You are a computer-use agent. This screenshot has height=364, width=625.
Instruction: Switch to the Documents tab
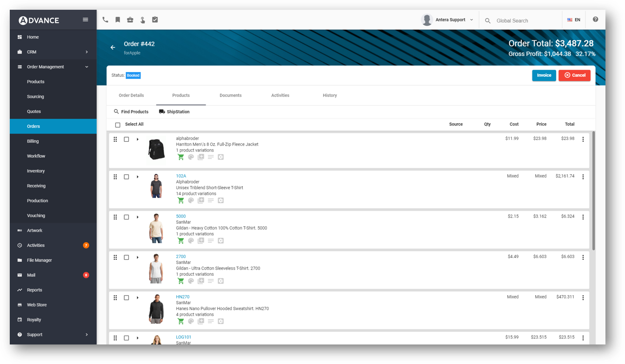230,95
